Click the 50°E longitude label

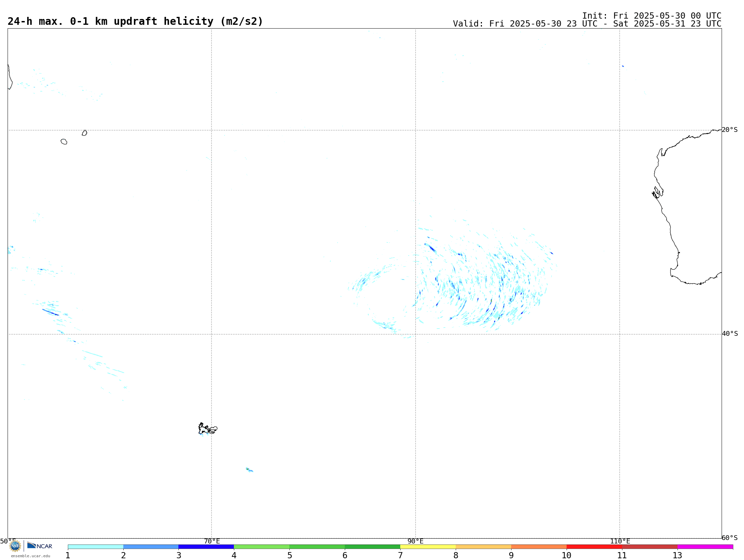8,541
